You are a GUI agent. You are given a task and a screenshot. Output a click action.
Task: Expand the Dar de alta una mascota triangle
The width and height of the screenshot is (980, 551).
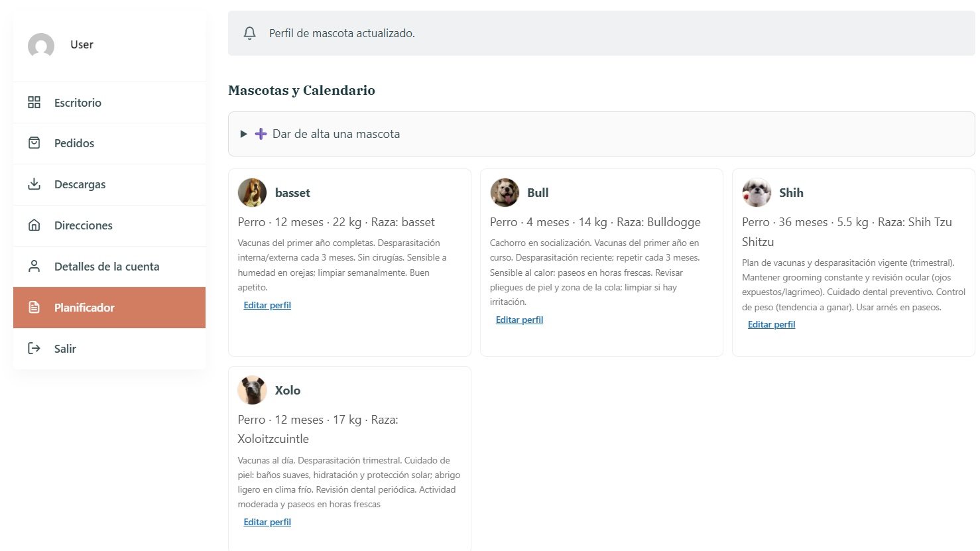click(x=243, y=134)
